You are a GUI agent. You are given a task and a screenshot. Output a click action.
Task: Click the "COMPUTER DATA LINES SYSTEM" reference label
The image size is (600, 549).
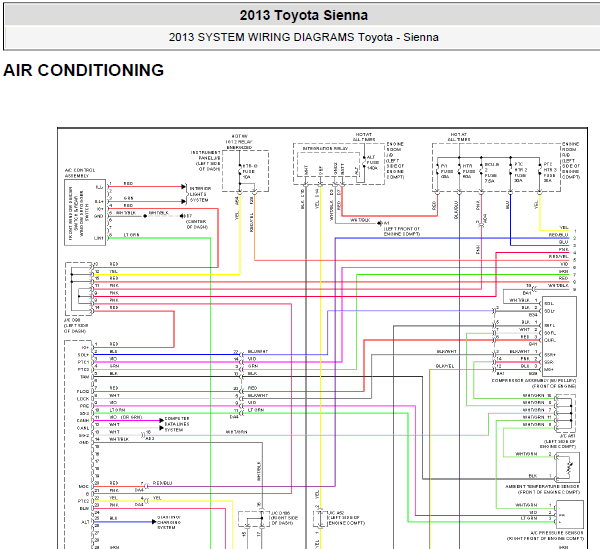[177, 424]
